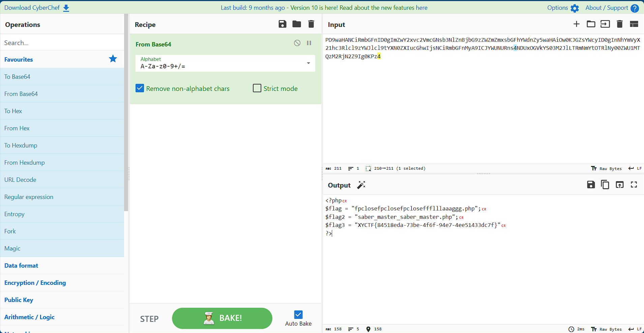This screenshot has width=644, height=333.
Task: Click output LF end-of-line selector
Action: [635, 329]
